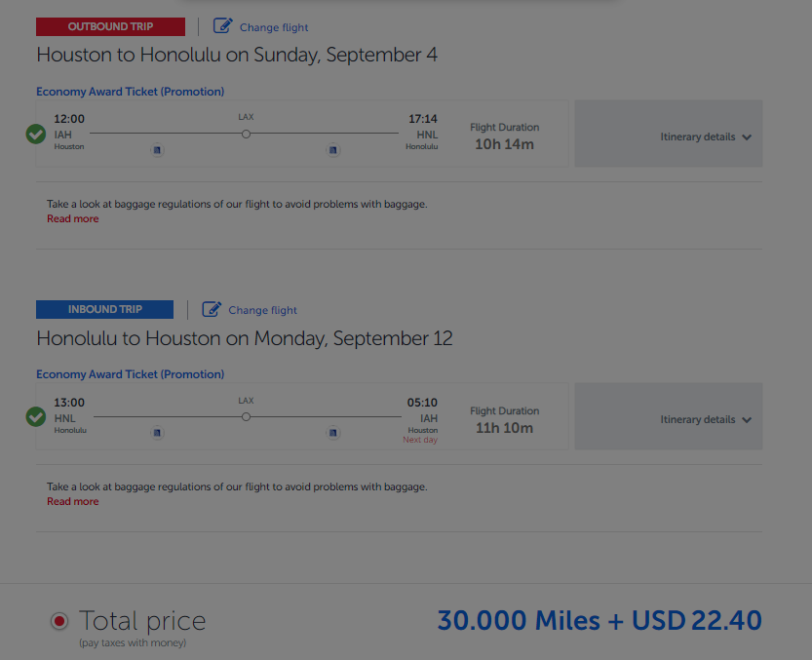Open the INBOUND TRIP label
The height and width of the screenshot is (660, 812).
point(104,309)
